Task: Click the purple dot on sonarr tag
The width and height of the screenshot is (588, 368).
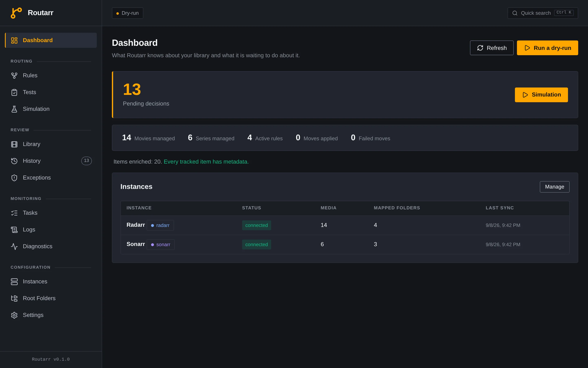Action: (x=152, y=245)
